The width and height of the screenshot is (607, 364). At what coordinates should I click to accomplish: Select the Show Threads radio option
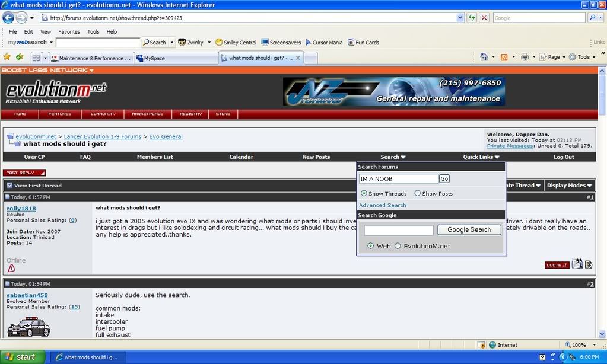pyautogui.click(x=364, y=193)
